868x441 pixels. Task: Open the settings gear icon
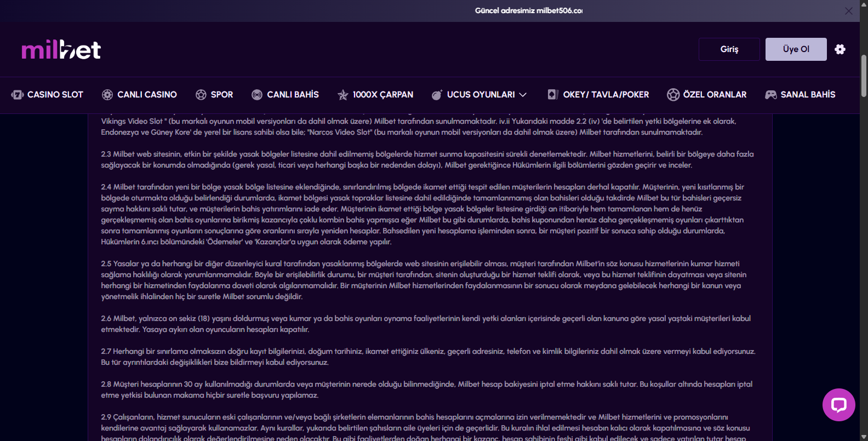coord(840,49)
